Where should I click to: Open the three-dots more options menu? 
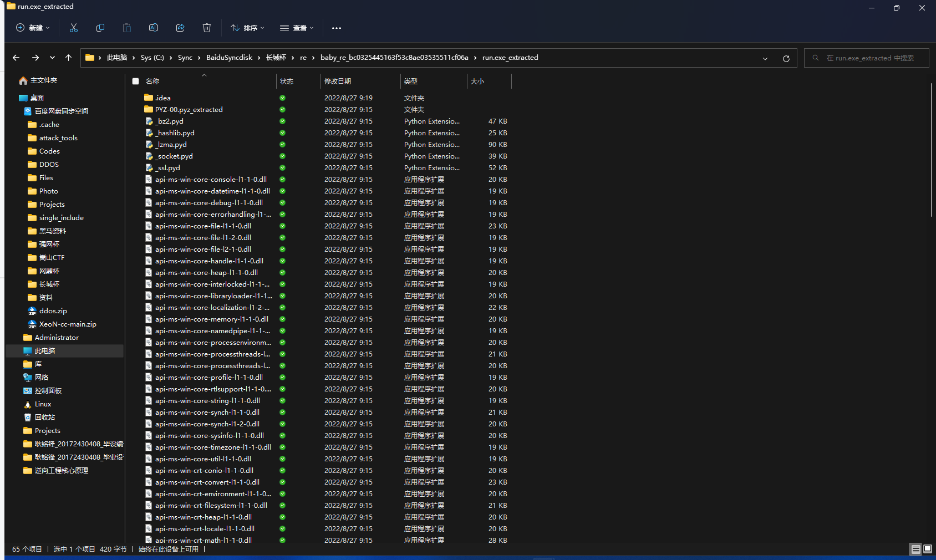click(337, 28)
